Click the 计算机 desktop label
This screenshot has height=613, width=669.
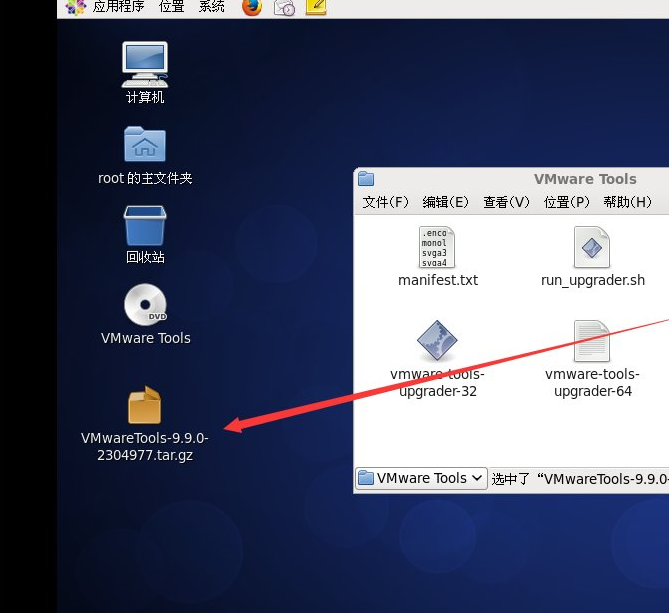145,97
